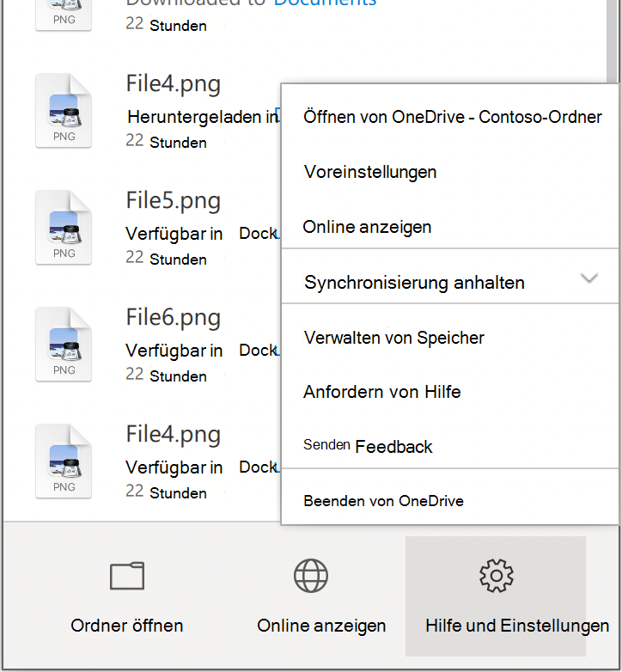Select the File4.png name next to Heruntergeladen in

click(173, 84)
